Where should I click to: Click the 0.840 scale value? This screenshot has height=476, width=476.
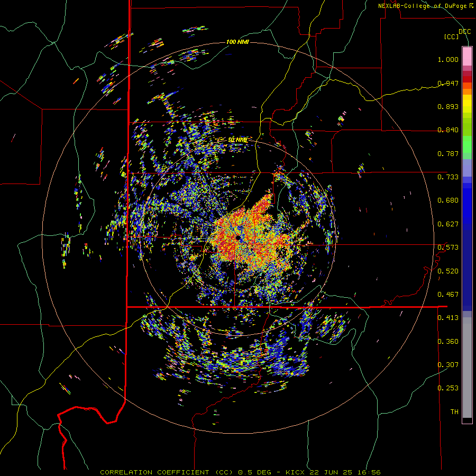click(448, 130)
